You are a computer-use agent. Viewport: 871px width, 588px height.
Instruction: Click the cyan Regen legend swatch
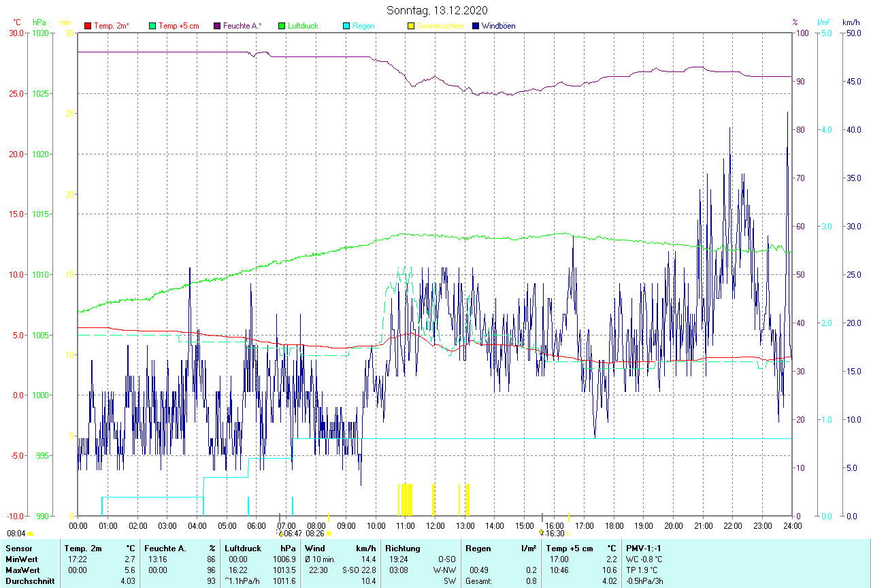(346, 26)
